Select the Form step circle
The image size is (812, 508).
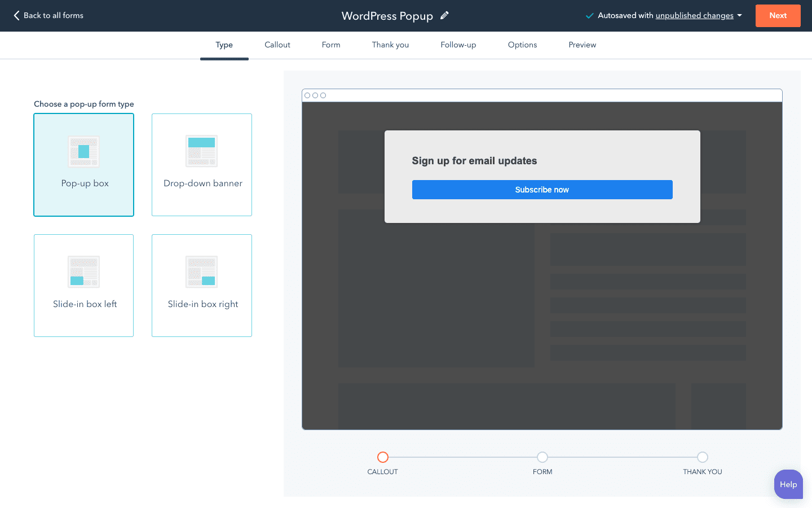(x=542, y=457)
